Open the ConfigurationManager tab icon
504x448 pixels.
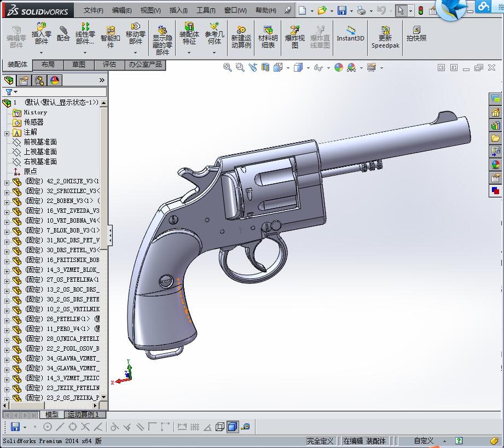pyautogui.click(x=39, y=80)
